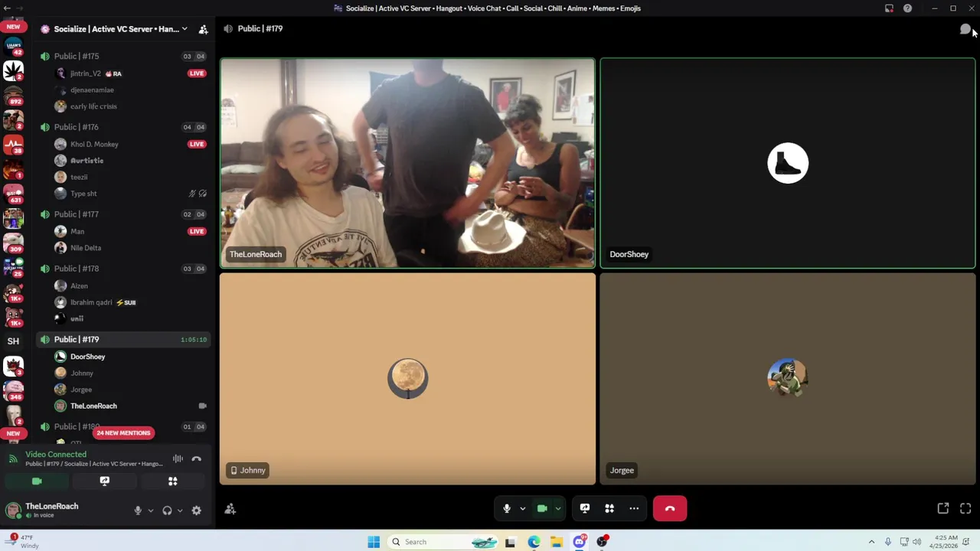This screenshot has height=551, width=980.
Task: Focus Jorgee participant tile
Action: (788, 379)
